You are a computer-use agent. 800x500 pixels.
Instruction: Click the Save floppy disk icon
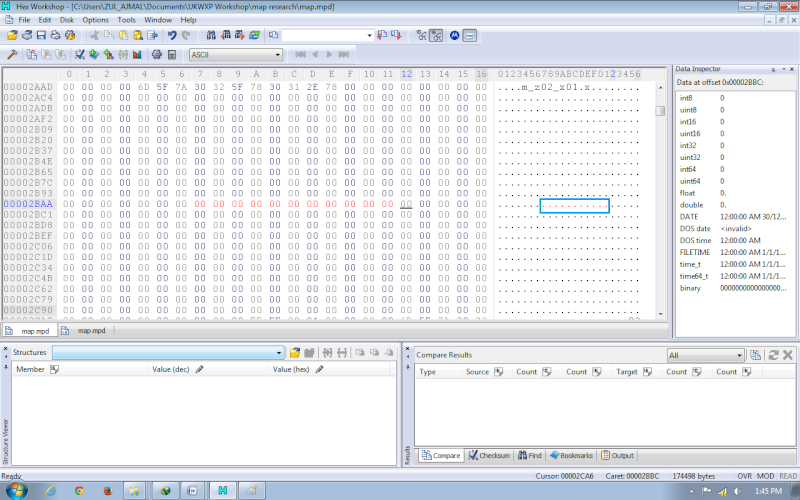41,35
